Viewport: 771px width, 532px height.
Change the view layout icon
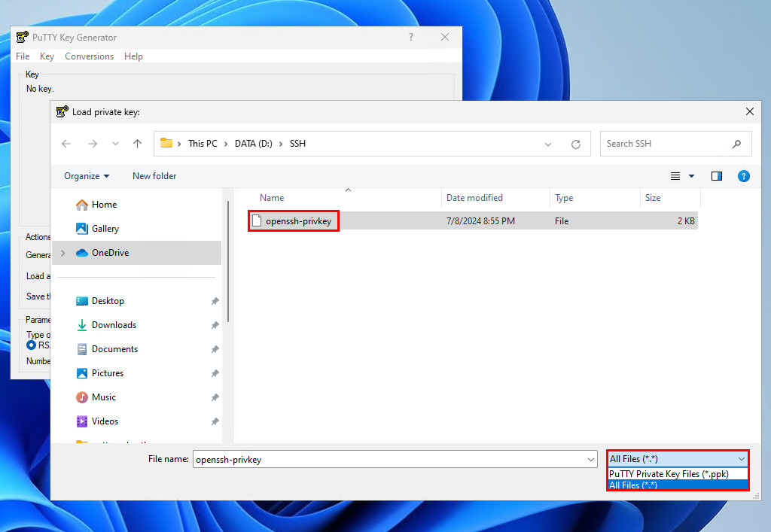click(675, 176)
